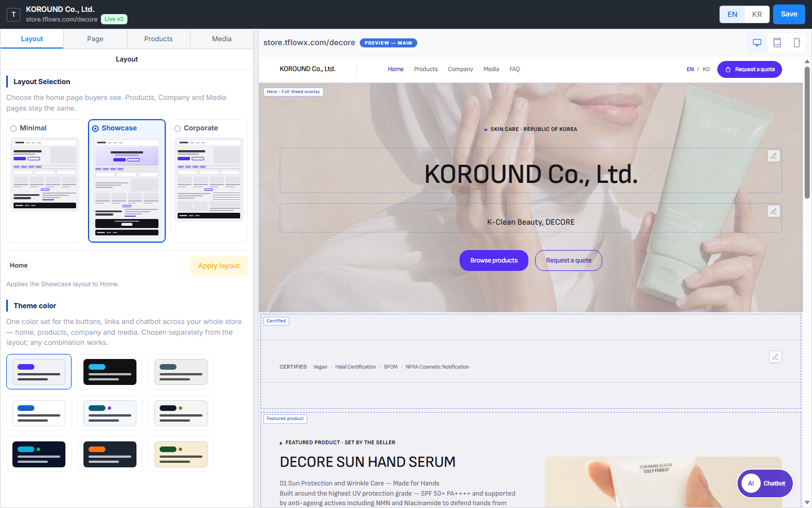Edit the K-Clean Beauty, DECORE subtitle pencil
The width and height of the screenshot is (812, 508).
point(774,211)
